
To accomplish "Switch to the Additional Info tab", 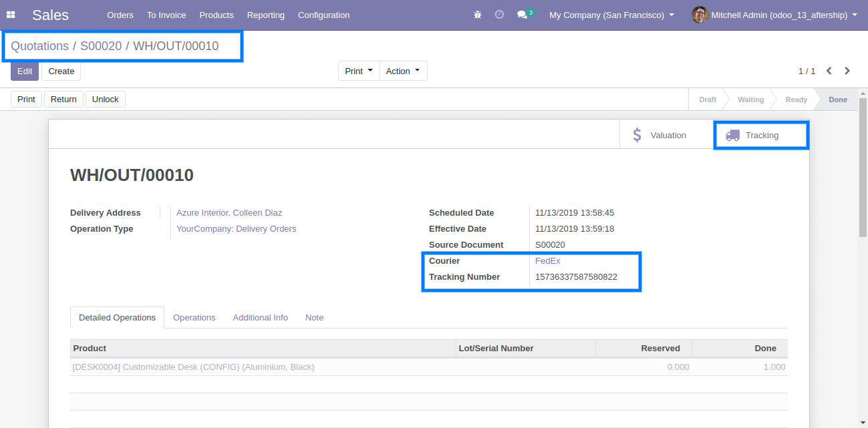I will point(261,318).
